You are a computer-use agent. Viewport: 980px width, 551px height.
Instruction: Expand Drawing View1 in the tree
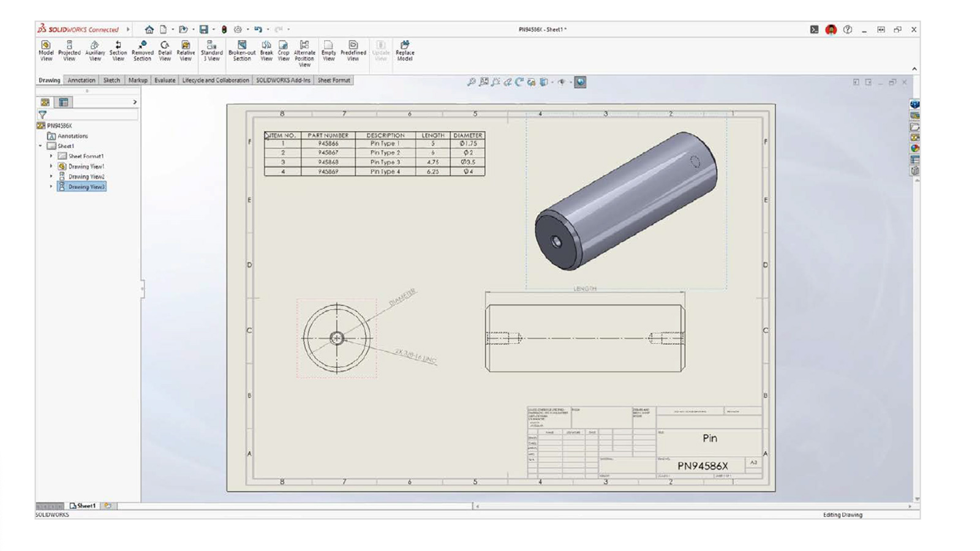pyautogui.click(x=51, y=167)
